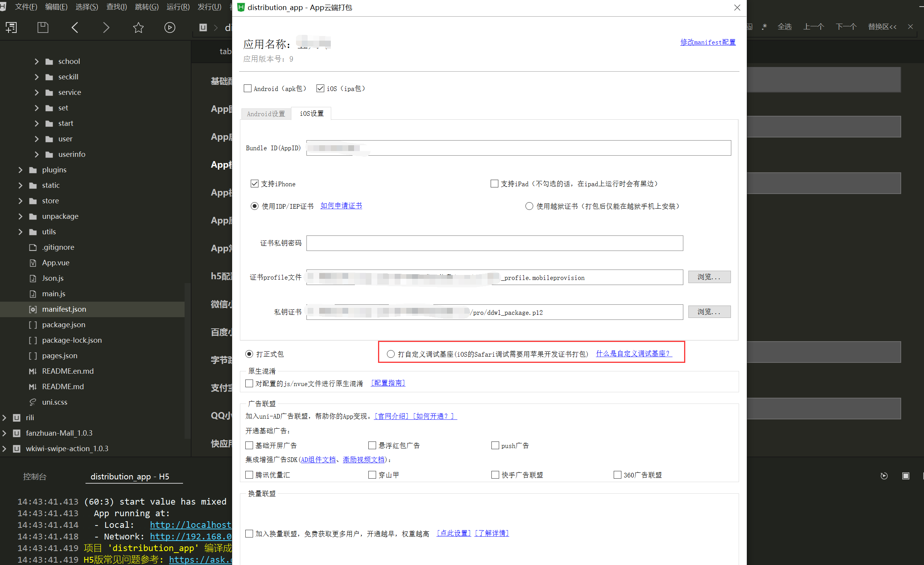Go forward with the right arrow icon

106,27
